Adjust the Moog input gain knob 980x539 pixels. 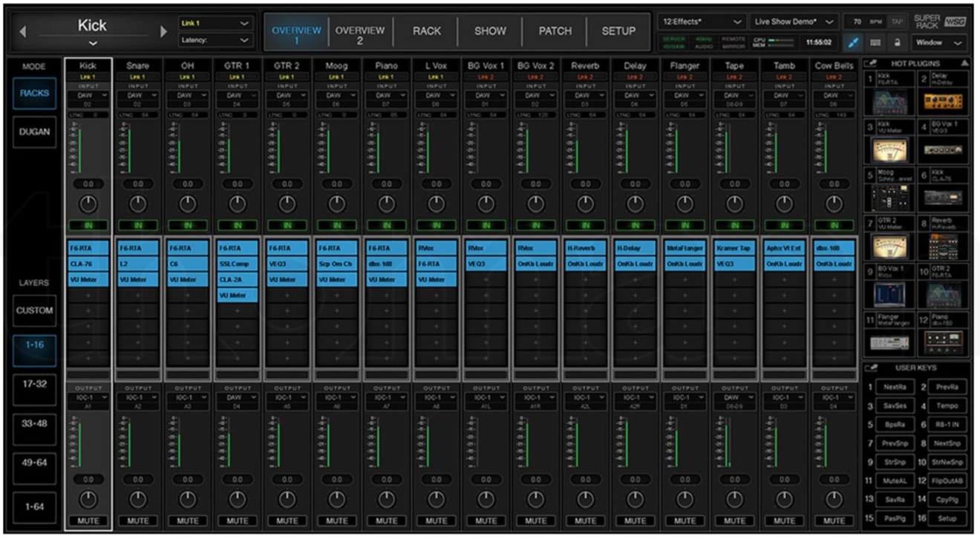click(x=336, y=203)
